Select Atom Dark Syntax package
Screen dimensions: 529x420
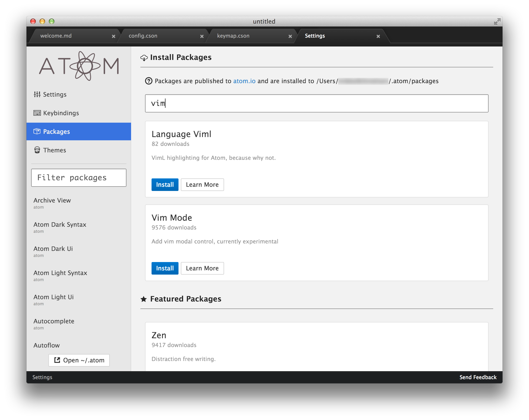[79, 227]
